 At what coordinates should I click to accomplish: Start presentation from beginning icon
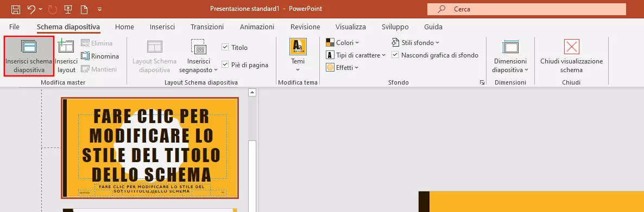[68, 9]
